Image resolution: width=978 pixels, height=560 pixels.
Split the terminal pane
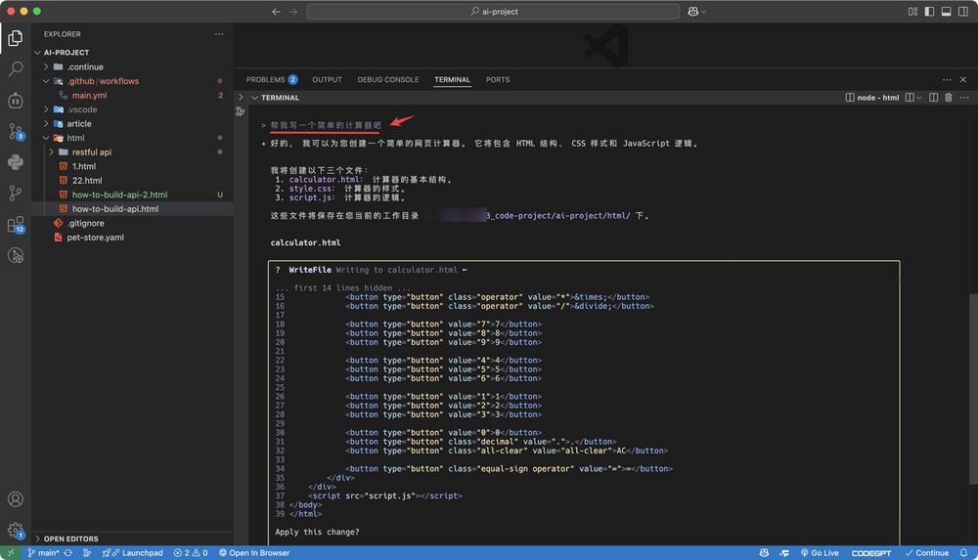[934, 98]
